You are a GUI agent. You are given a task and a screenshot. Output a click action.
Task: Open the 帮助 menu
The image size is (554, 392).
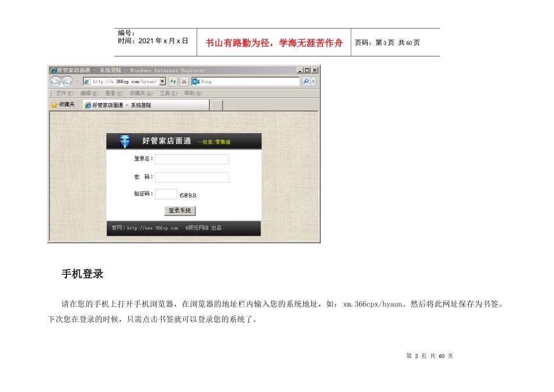[193, 93]
